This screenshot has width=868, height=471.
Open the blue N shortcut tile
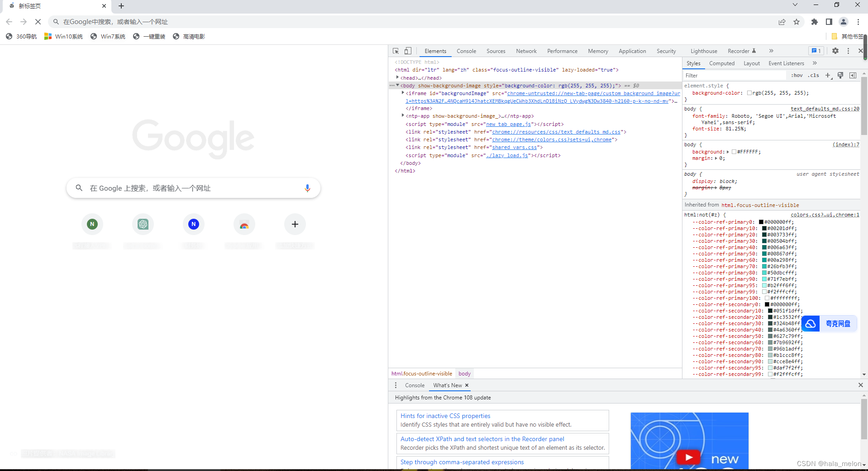point(194,224)
